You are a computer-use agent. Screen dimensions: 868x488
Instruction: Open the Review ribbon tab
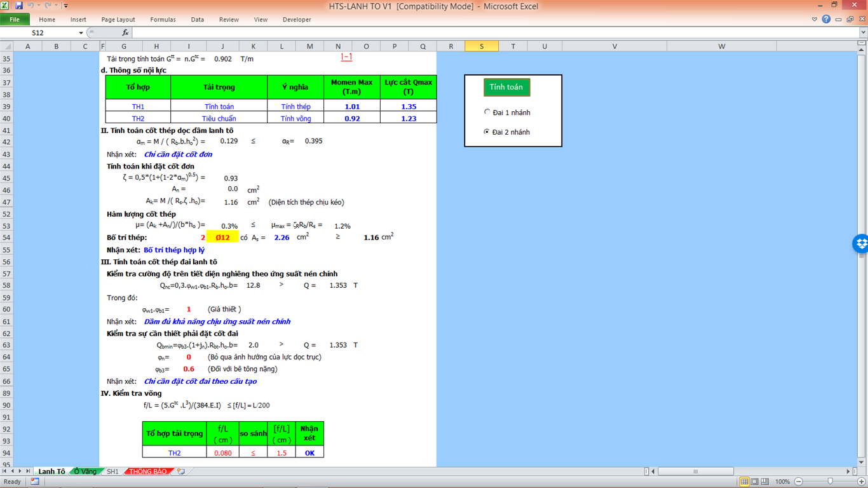click(229, 20)
